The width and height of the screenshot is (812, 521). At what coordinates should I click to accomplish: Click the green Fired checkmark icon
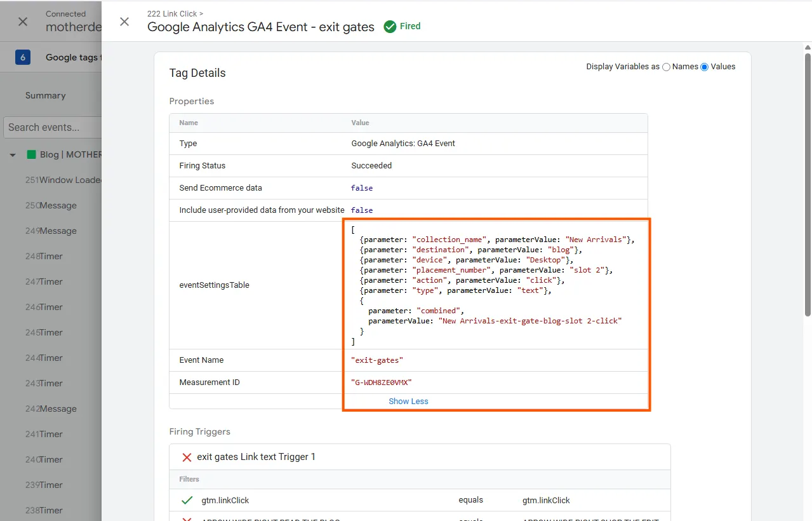pos(390,27)
